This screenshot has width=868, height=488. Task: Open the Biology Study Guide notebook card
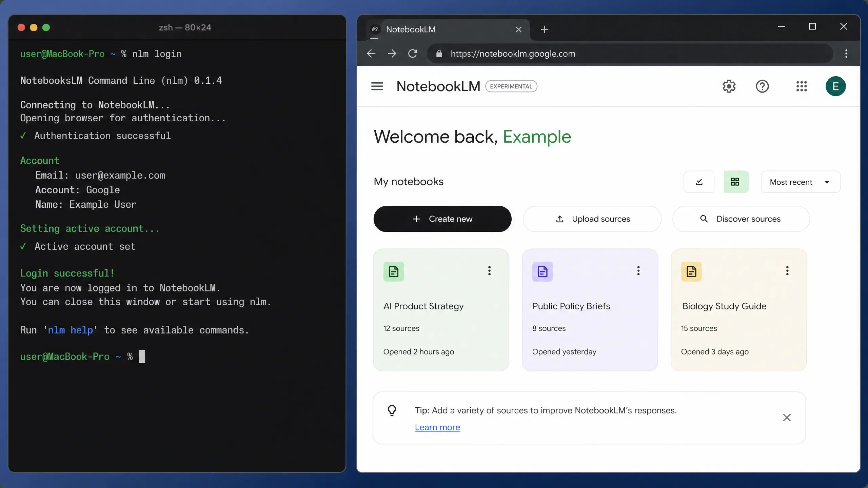tap(739, 310)
